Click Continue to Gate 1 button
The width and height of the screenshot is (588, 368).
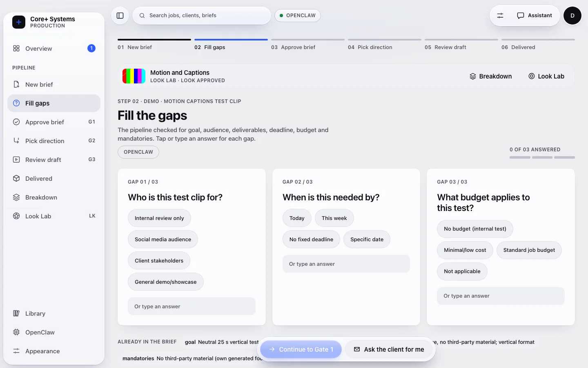point(301,350)
